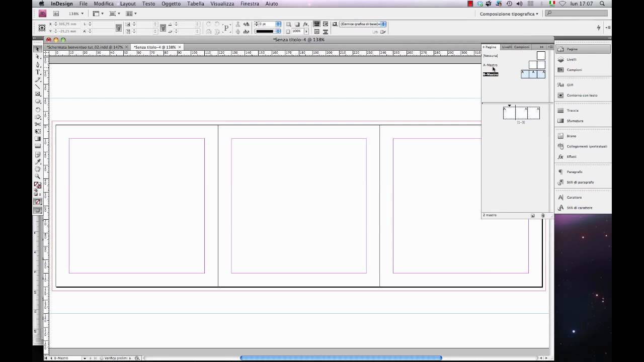644x362 pixels.
Task: Toggle wrap around bounding box button
Action: 326,24
